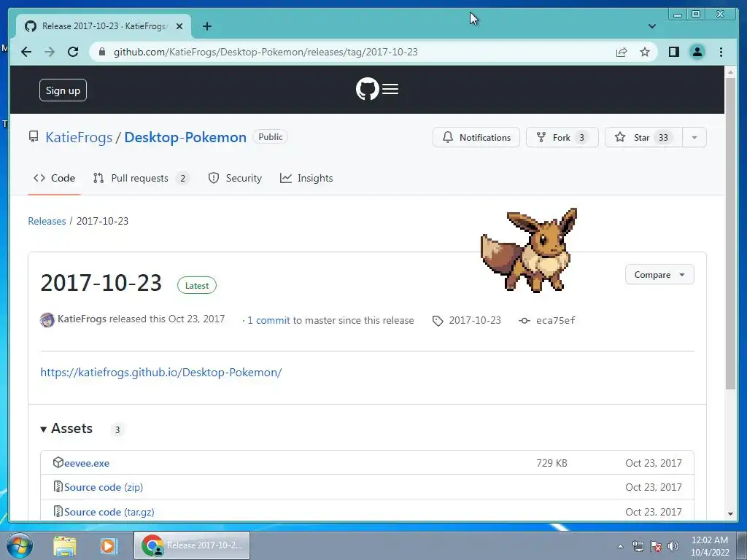The image size is (747, 560).
Task: Open the KatieFrogs author name link
Action: 82,319
